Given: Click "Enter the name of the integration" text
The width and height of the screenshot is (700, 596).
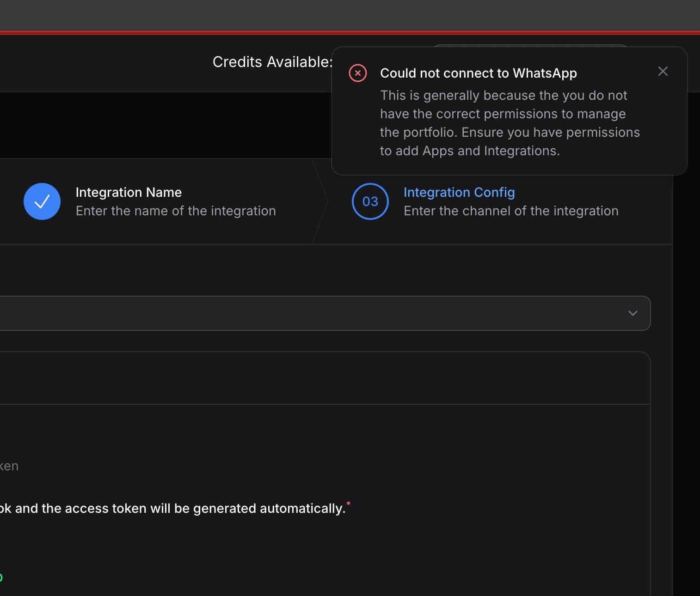Looking at the screenshot, I should pos(176,211).
